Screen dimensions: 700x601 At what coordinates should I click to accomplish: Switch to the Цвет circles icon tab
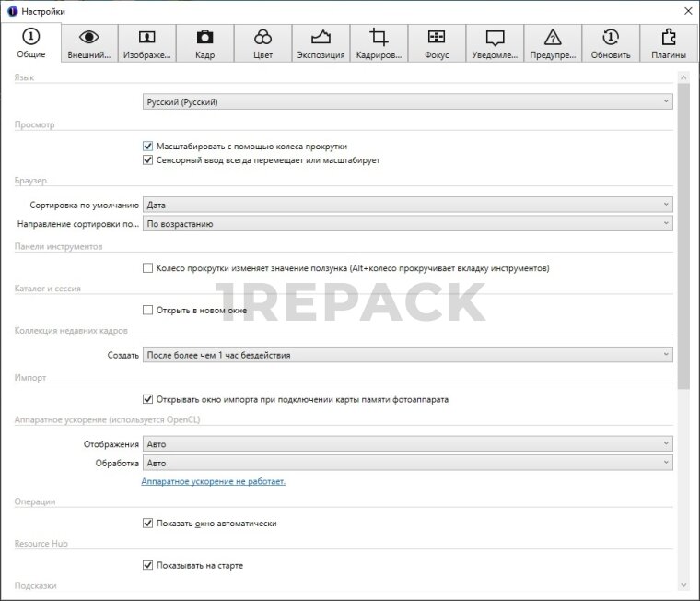tap(262, 43)
